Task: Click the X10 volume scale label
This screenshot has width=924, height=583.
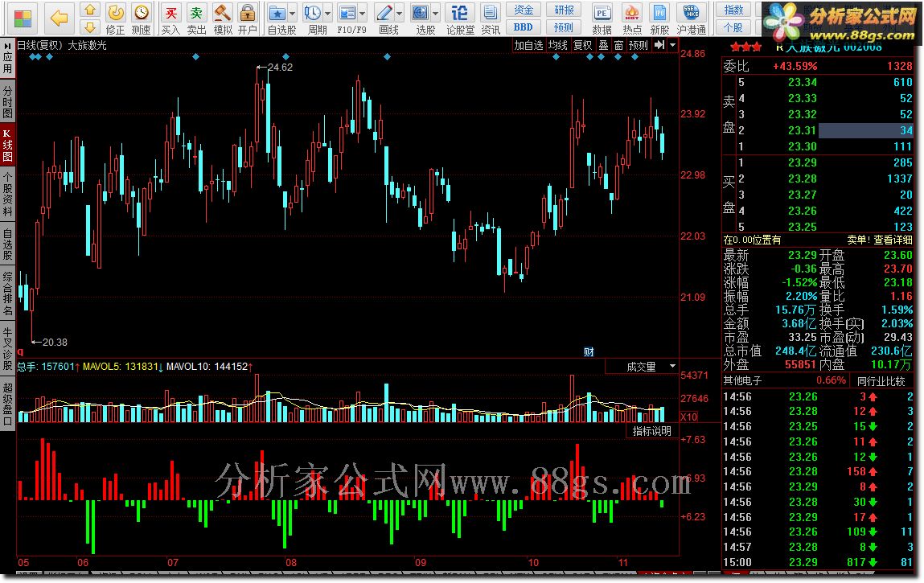Action: click(689, 417)
